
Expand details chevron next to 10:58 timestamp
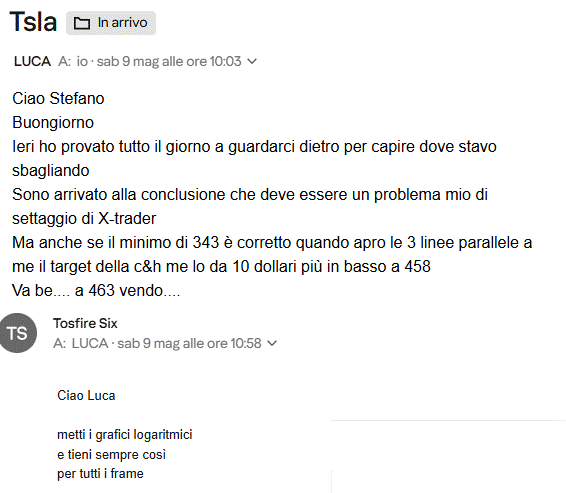272,343
